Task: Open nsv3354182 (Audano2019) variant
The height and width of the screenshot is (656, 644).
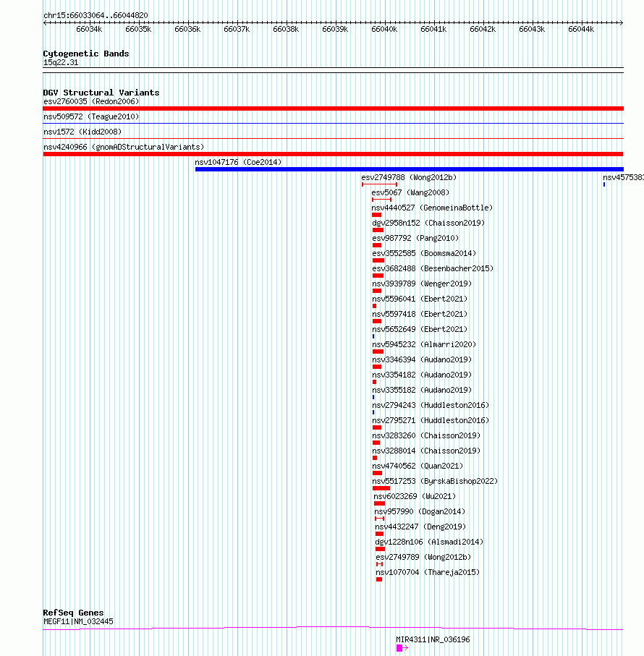Action: tap(422, 375)
